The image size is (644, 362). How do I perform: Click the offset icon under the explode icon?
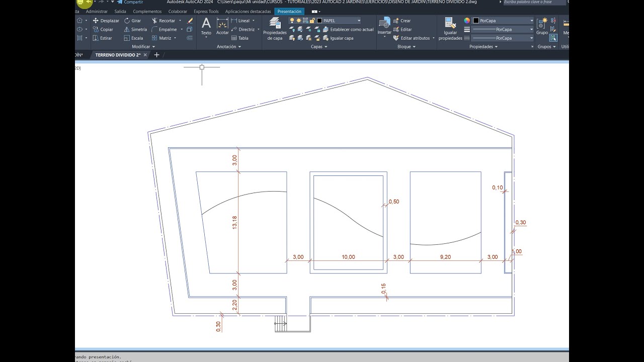pyautogui.click(x=190, y=38)
